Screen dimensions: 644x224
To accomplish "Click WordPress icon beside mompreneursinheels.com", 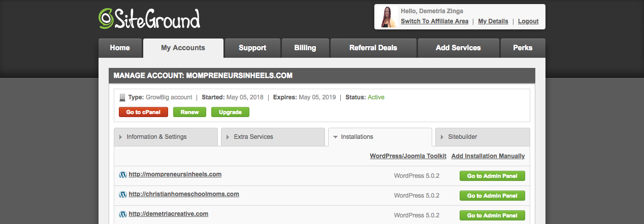I will (122, 175).
